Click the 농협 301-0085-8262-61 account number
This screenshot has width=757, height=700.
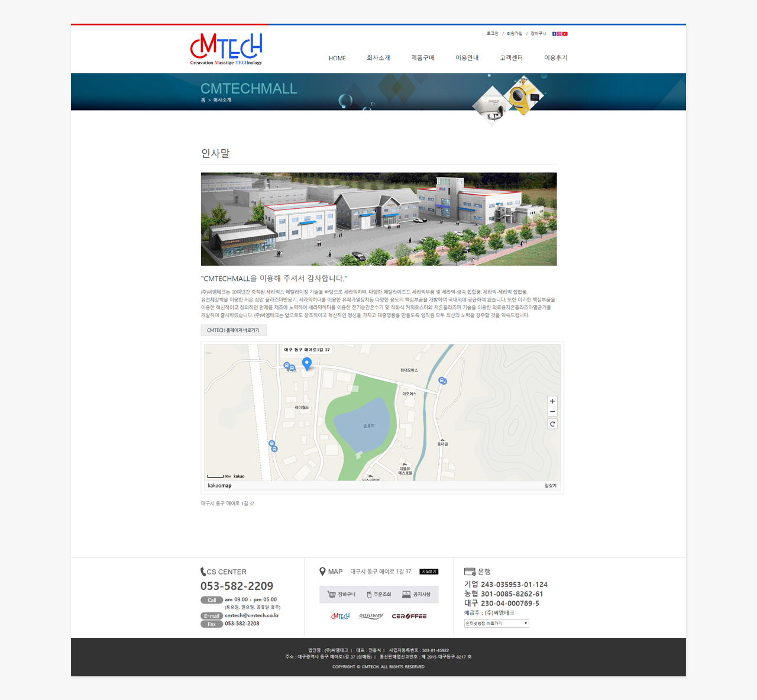coord(503,594)
